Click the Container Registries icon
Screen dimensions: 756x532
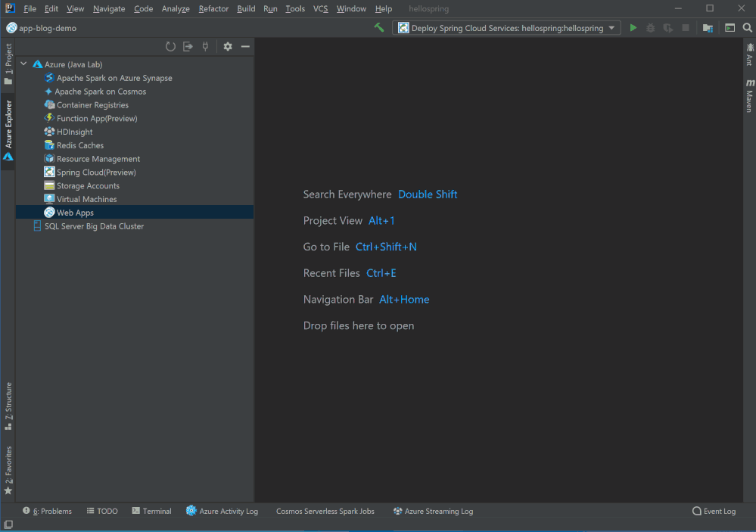[49, 104]
